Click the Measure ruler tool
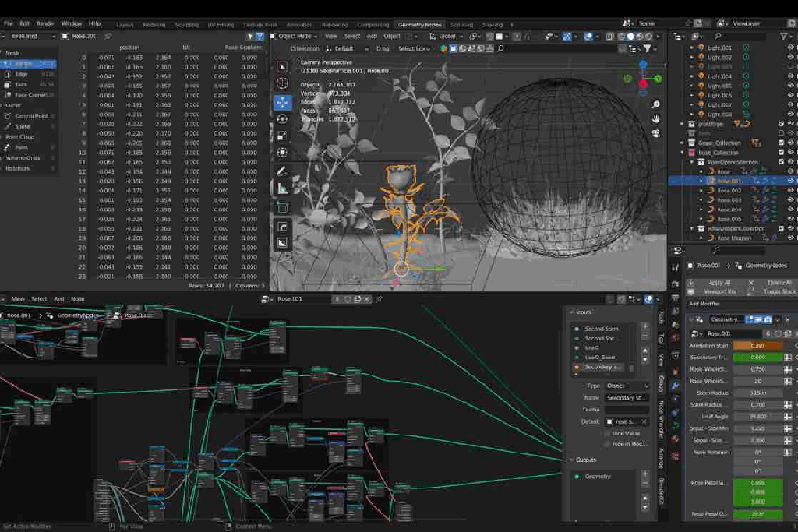 point(282,188)
